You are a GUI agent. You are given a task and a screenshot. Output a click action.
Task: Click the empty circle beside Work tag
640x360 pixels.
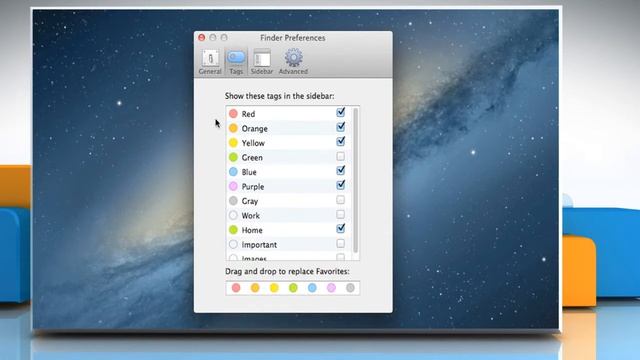(x=233, y=215)
